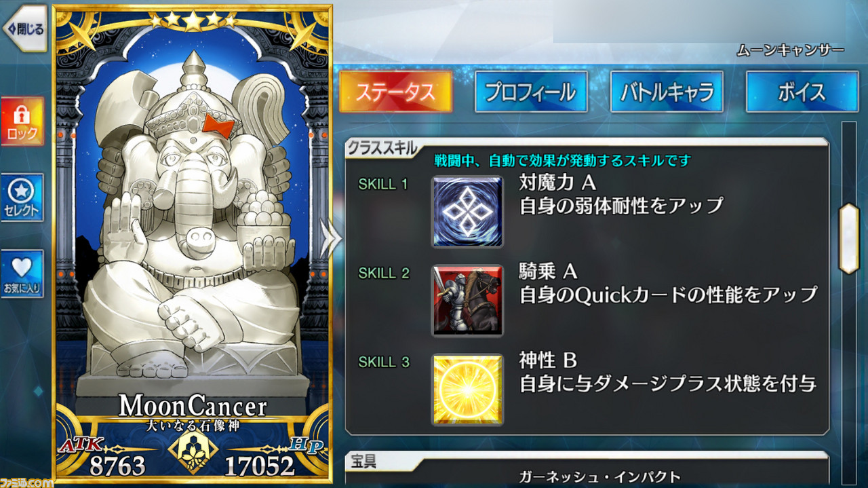The image size is (868, 488).
Task: Switch to the バトルキャラ tab
Action: tap(667, 92)
